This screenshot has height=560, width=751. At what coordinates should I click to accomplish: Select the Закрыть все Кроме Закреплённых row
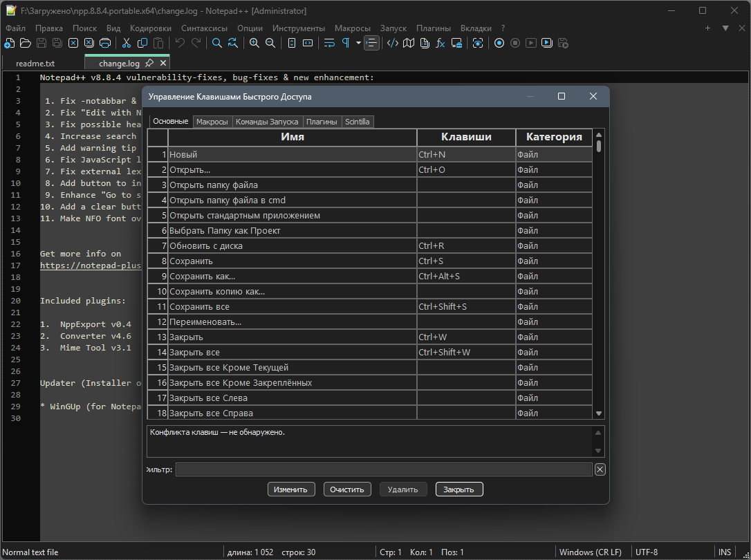(370, 383)
